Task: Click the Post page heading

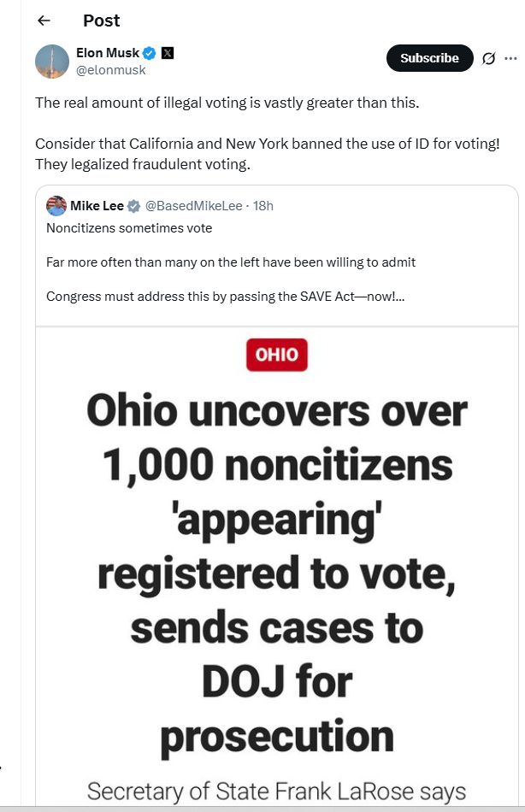Action: pyautogui.click(x=101, y=21)
